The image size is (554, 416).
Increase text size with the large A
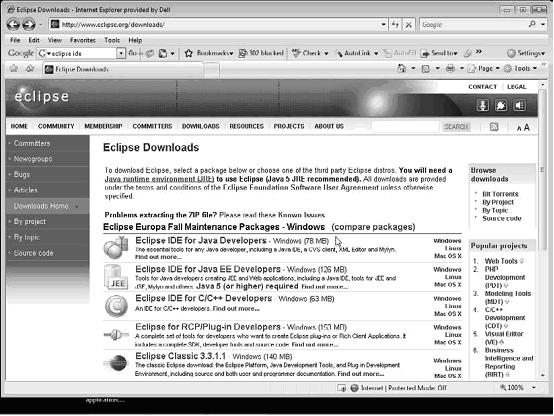[x=526, y=127]
